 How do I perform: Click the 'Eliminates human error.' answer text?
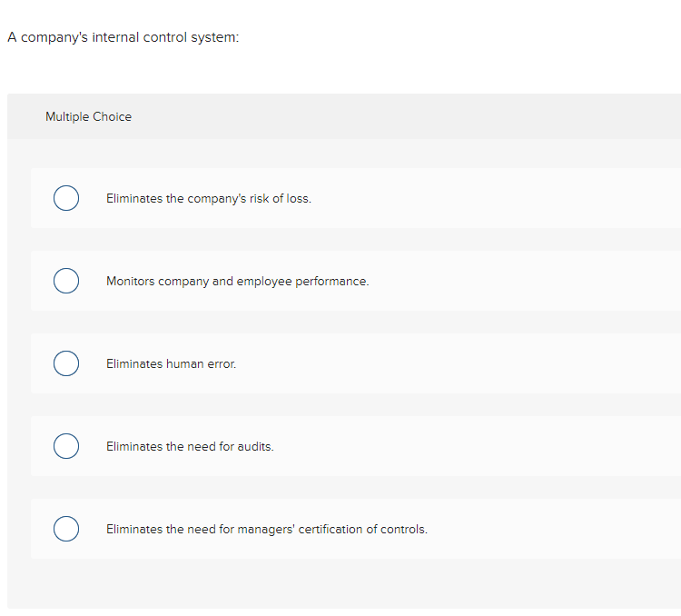(171, 363)
